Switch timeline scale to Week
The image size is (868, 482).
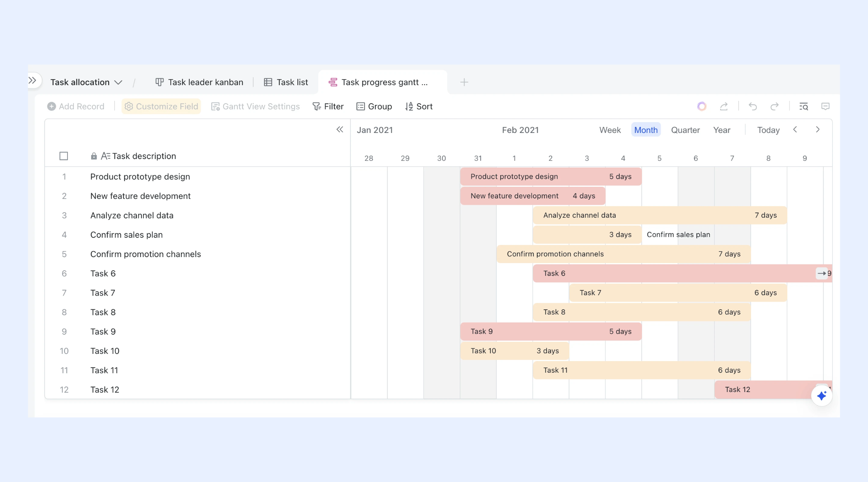(610, 130)
